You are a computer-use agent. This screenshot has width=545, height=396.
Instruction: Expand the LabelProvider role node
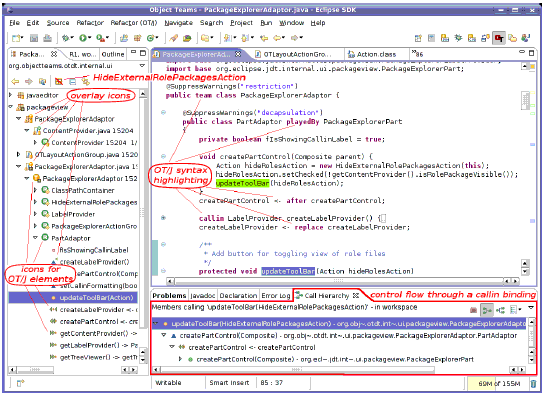[35, 214]
